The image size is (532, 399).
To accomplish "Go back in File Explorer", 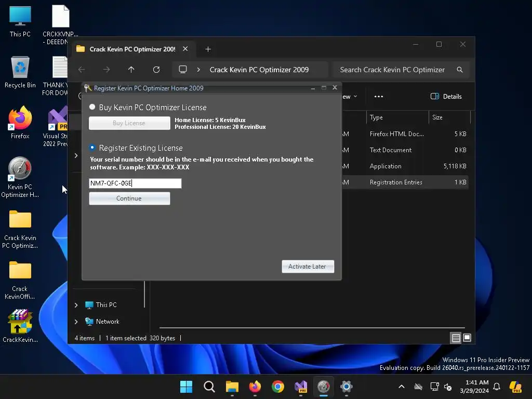I will pyautogui.click(x=82, y=70).
